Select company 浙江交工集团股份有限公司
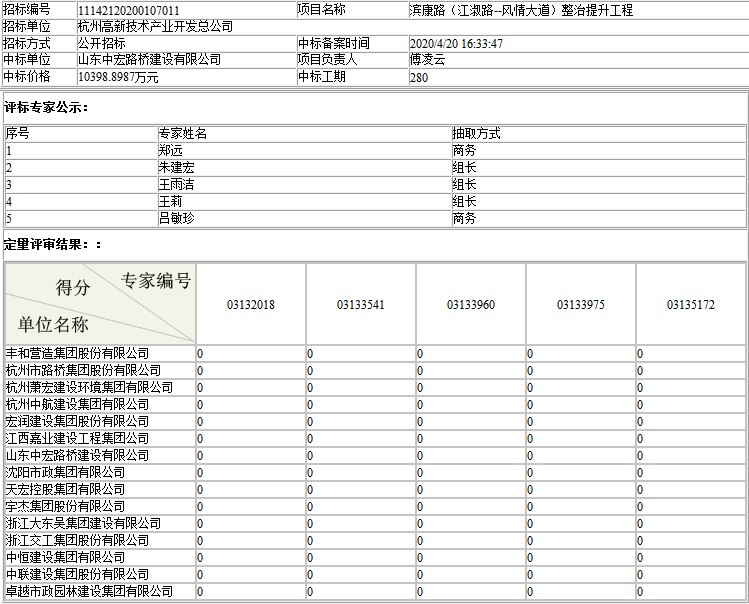Screen dimensions: 749x604 click(x=77, y=540)
